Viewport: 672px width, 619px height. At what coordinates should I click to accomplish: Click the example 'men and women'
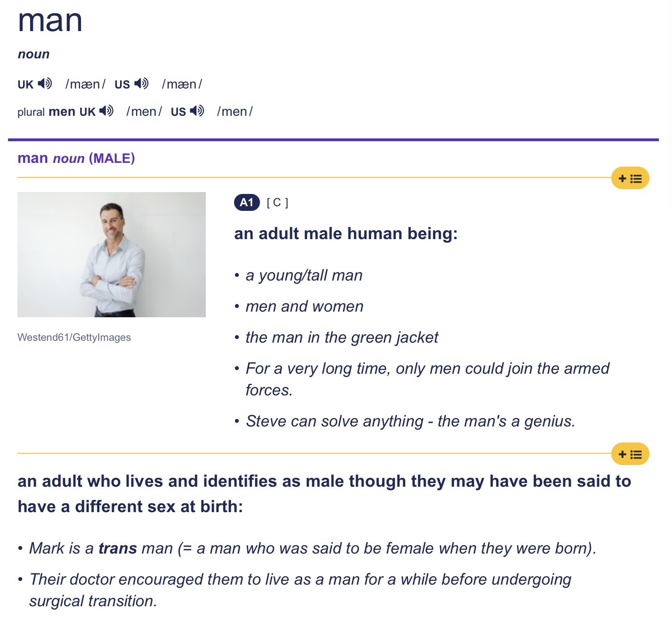point(304,306)
